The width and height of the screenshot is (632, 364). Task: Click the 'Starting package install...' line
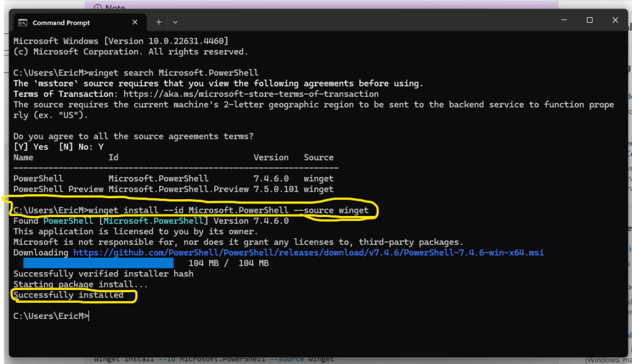pos(81,284)
